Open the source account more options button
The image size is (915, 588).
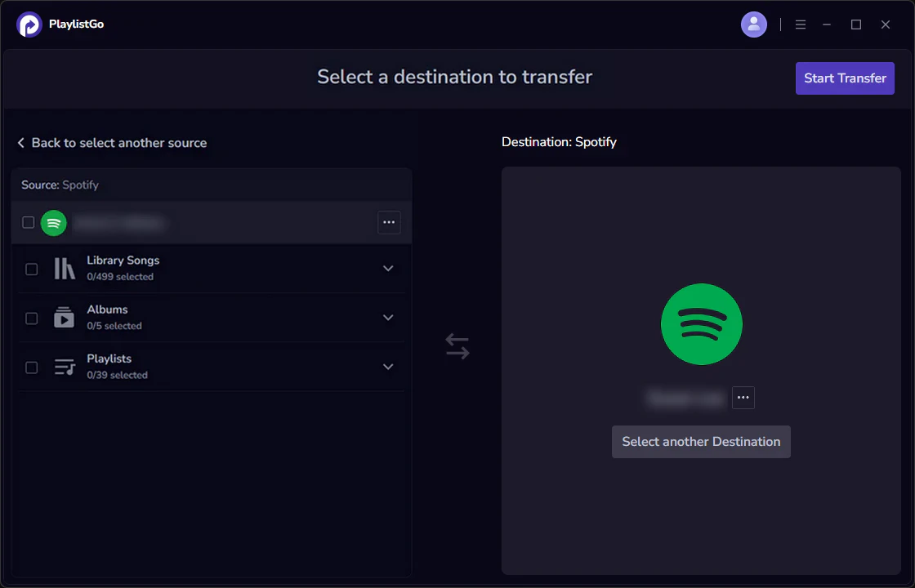click(389, 222)
